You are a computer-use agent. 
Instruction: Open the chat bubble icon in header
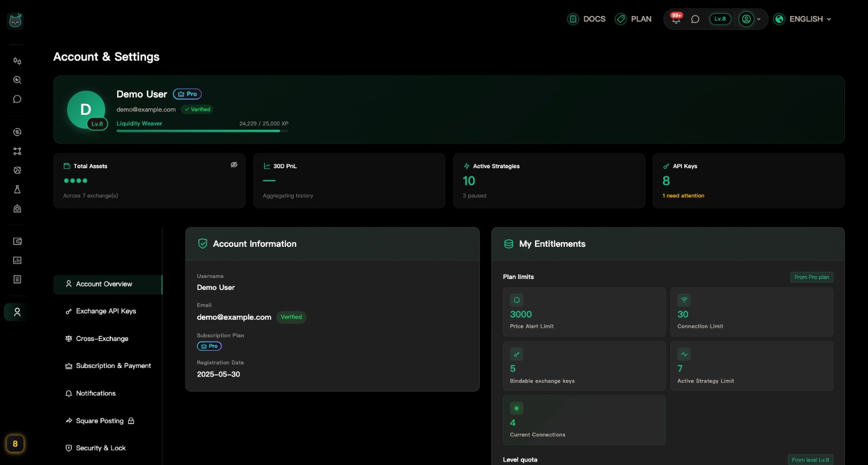click(695, 19)
